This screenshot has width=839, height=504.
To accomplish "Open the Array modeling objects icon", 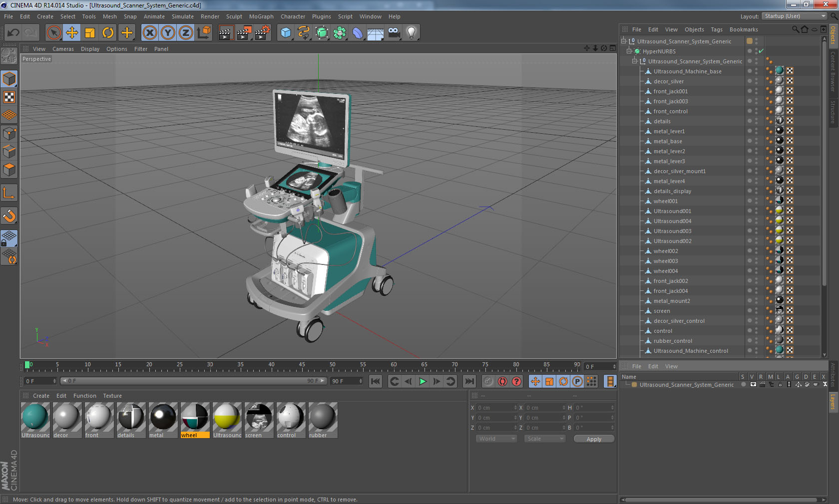I will 340,33.
